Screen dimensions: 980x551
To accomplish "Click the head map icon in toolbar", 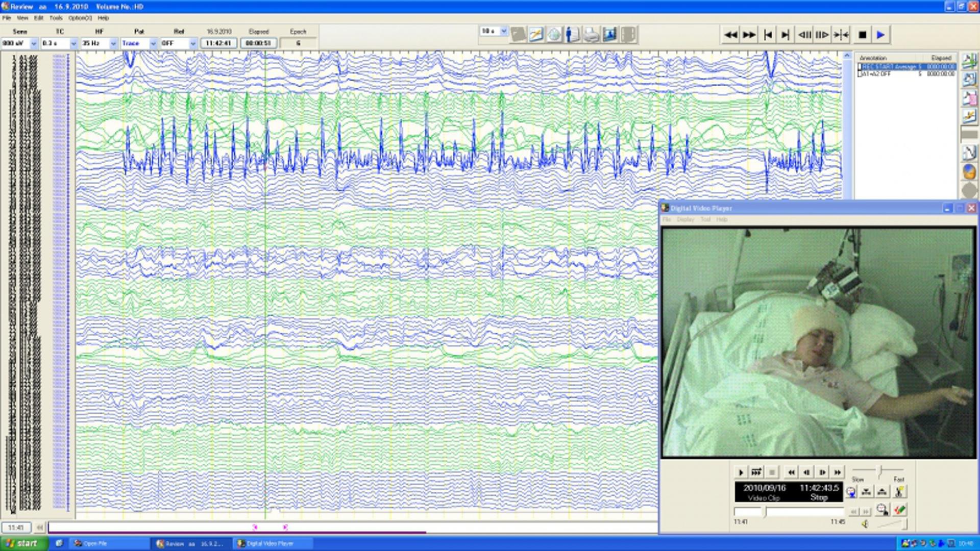I will coord(554,35).
